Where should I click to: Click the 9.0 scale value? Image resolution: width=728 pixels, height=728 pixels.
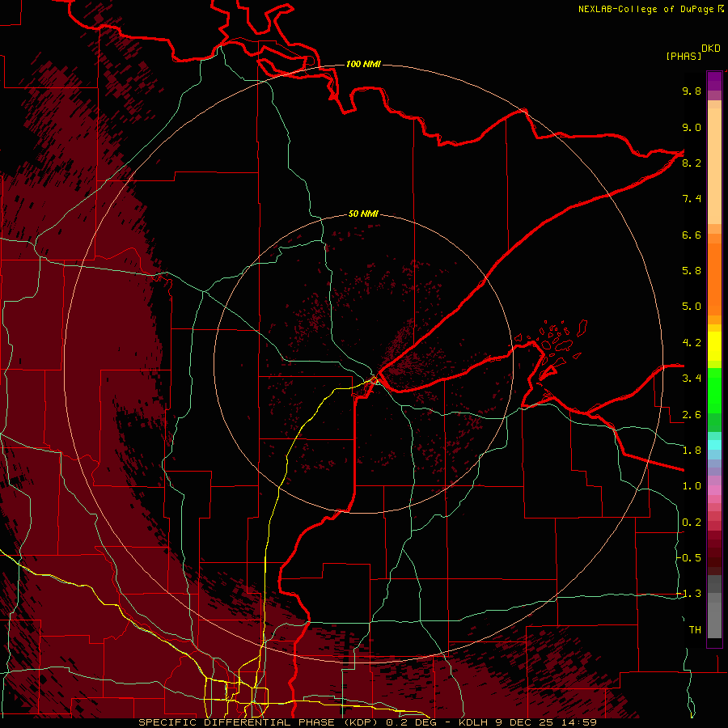coord(692,128)
